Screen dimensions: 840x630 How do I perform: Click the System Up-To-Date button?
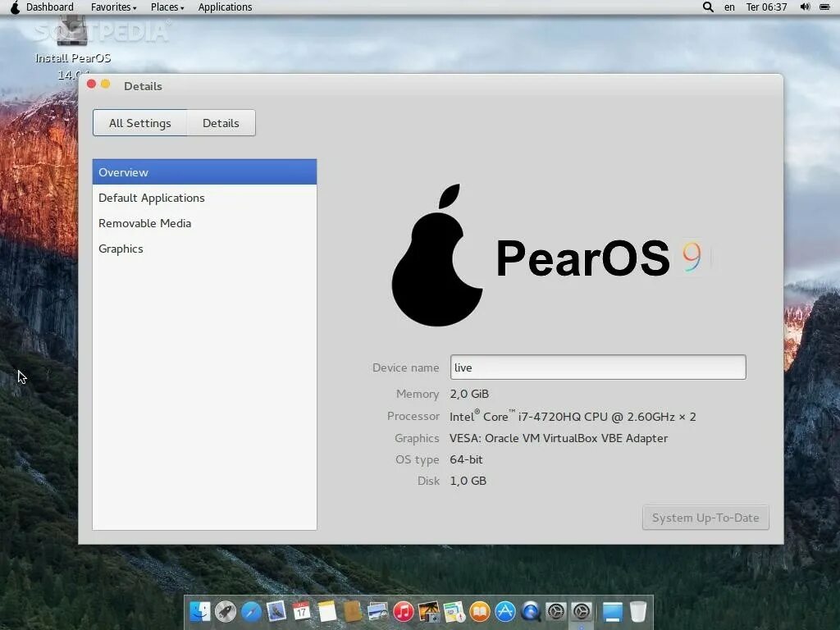tap(705, 517)
